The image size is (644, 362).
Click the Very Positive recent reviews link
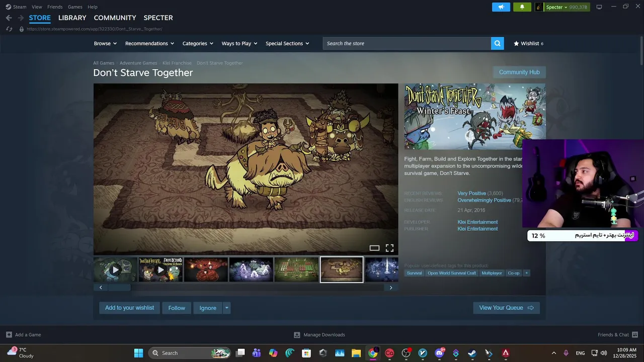click(x=471, y=194)
